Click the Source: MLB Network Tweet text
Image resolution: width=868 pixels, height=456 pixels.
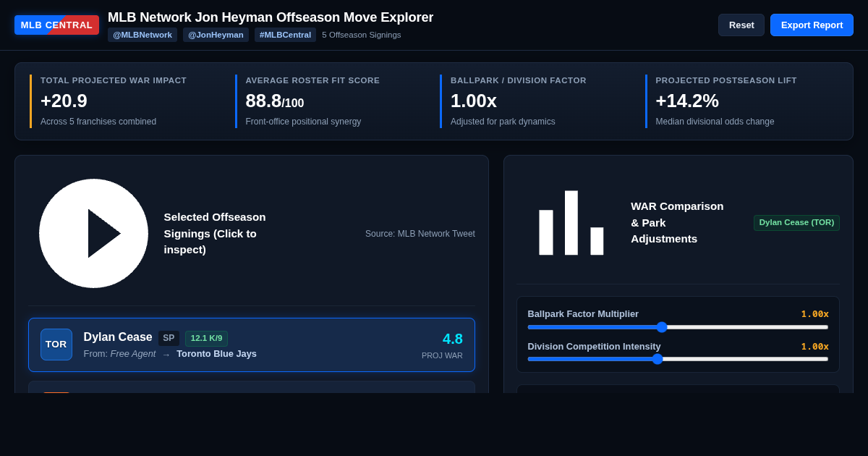420,234
